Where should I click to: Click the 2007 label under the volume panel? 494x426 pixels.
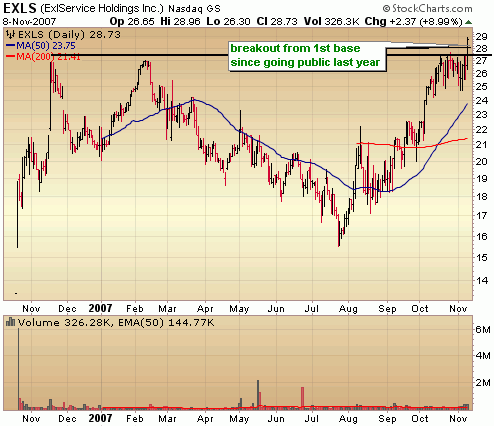pos(100,418)
